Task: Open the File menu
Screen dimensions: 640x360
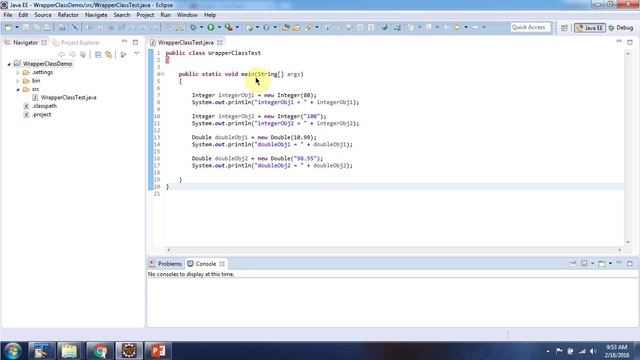Action: 8,15
